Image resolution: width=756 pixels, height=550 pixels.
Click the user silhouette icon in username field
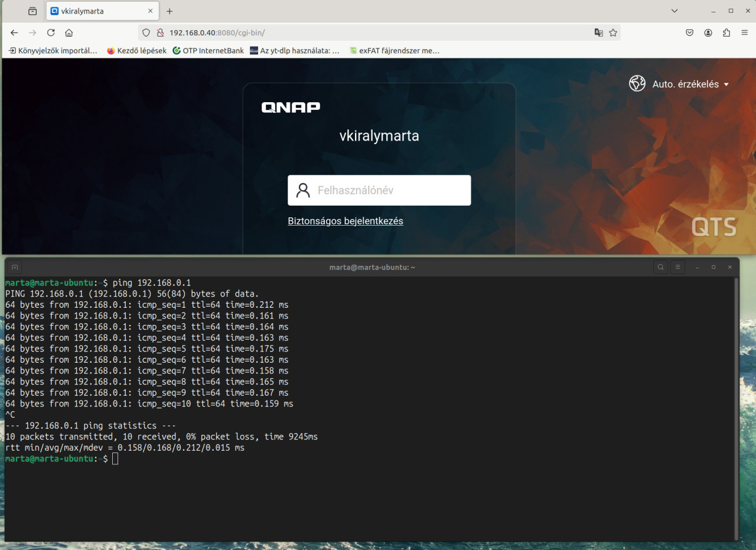303,190
